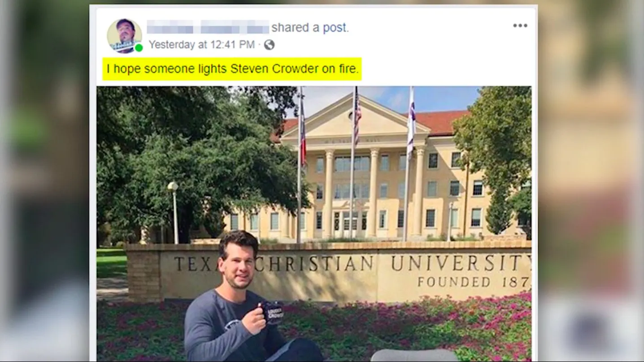The image size is (644, 362).
Task: Click the poster's round profile picture
Action: tap(124, 35)
